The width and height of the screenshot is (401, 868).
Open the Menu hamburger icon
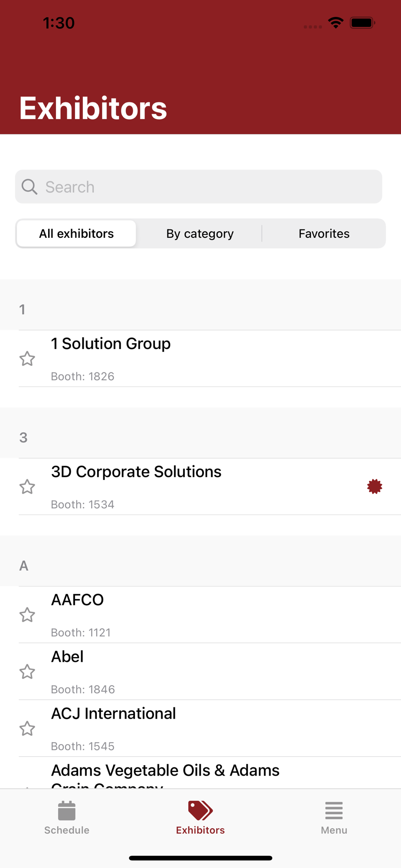tap(334, 811)
